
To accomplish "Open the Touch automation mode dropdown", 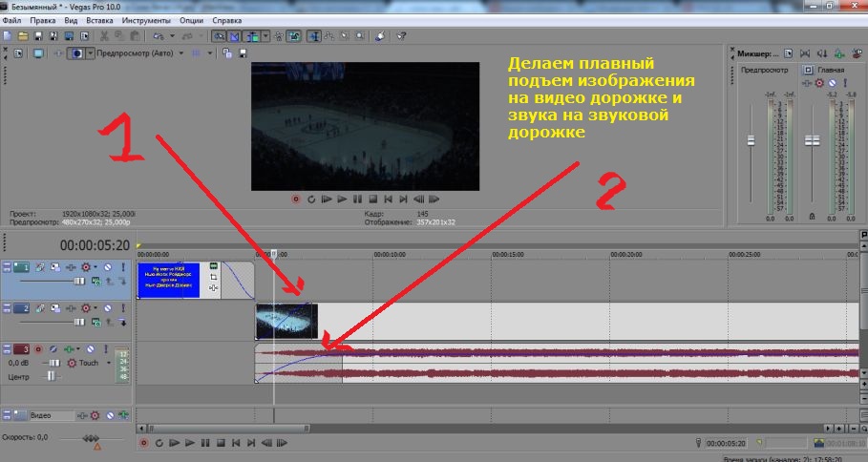I will tap(109, 363).
